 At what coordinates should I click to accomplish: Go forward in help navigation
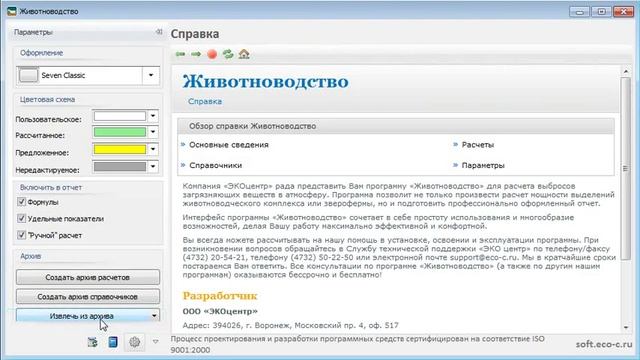click(x=196, y=54)
